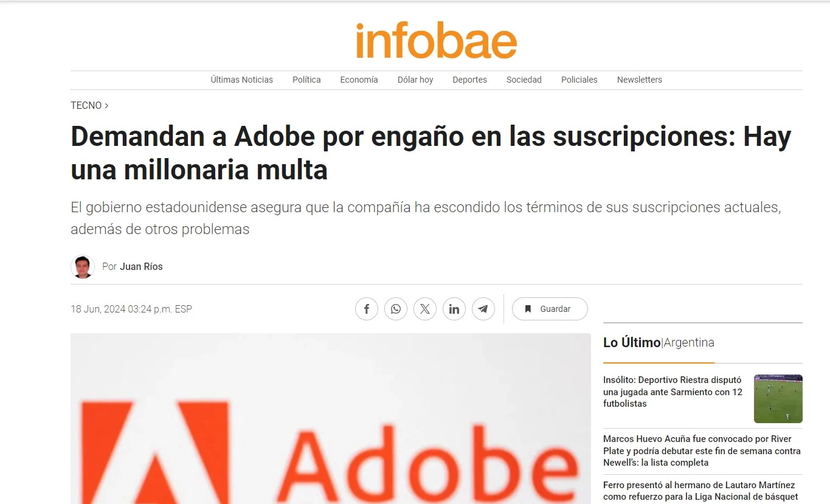Open Newsletters menu item
The image size is (830, 504).
[640, 80]
